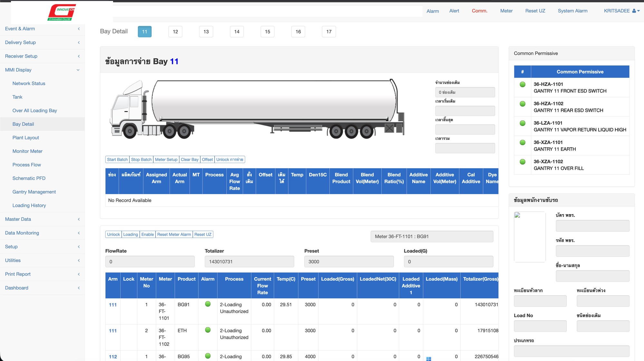The width and height of the screenshot is (644, 361).
Task: Open the Comm. status link in header
Action: [479, 11]
